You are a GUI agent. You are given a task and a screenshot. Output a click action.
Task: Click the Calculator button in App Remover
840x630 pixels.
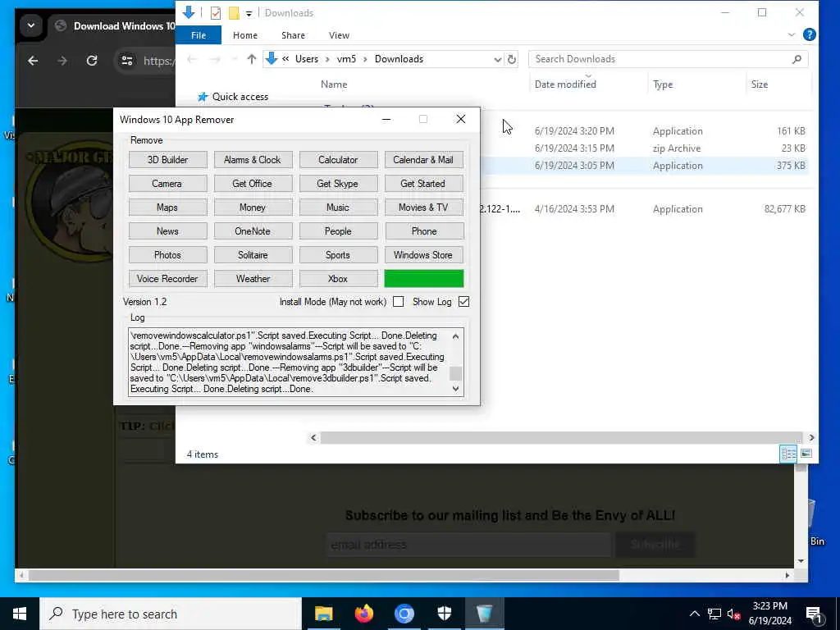pyautogui.click(x=338, y=160)
